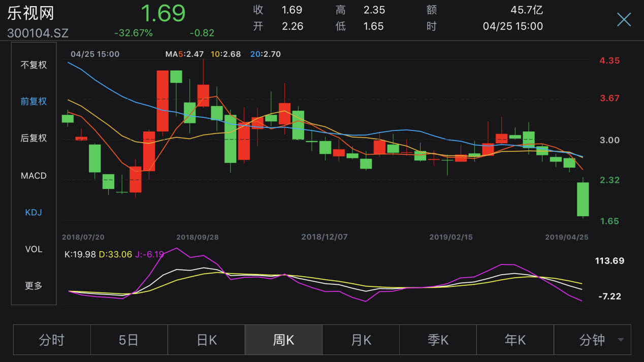The image size is (644, 362).
Task: Click the open price 2.26
Action: [x=293, y=26]
